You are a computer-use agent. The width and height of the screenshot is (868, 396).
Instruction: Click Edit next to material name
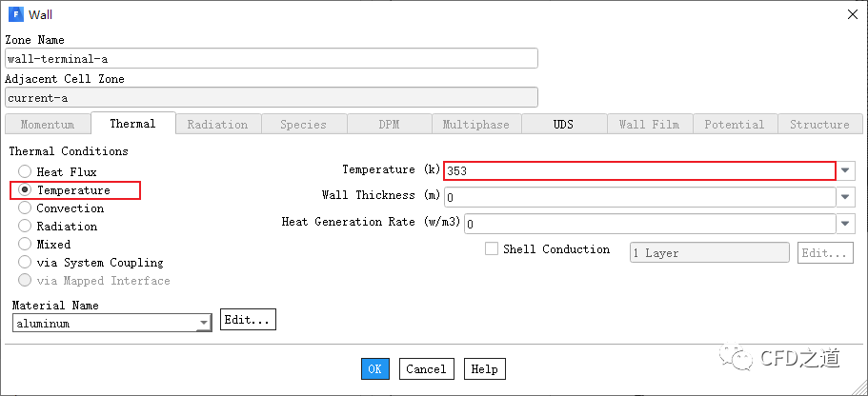248,320
